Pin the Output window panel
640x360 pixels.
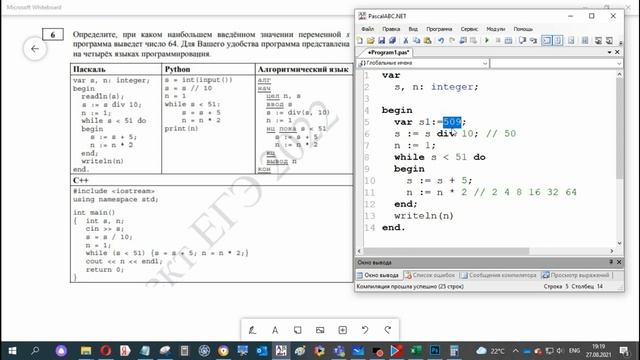[611, 262]
